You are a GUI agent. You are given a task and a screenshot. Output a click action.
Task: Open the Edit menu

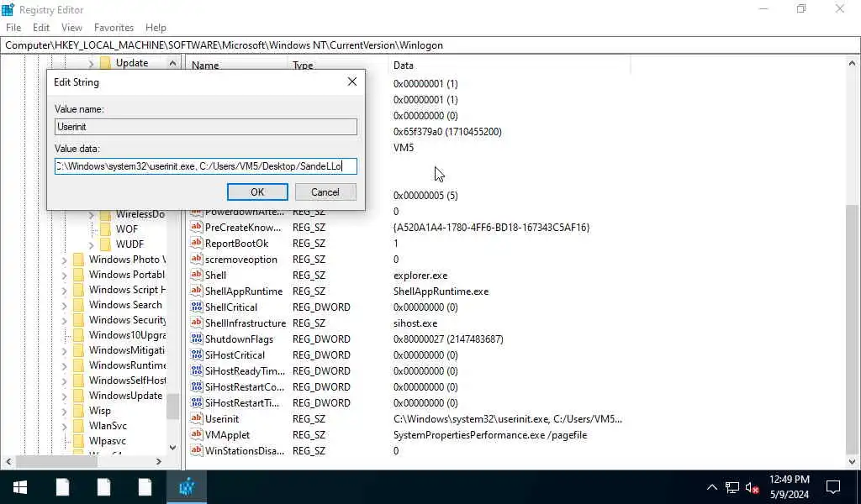tap(41, 28)
